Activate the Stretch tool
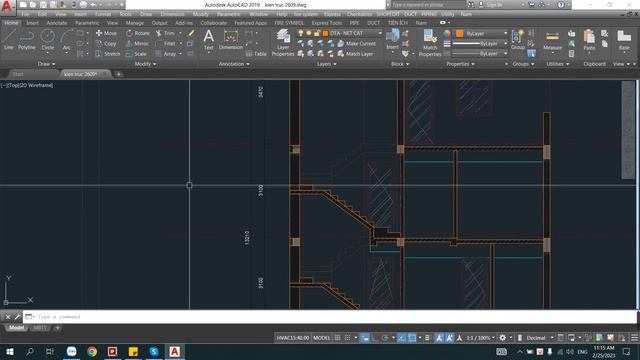Image resolution: width=640 pixels, height=360 pixels. pos(108,53)
